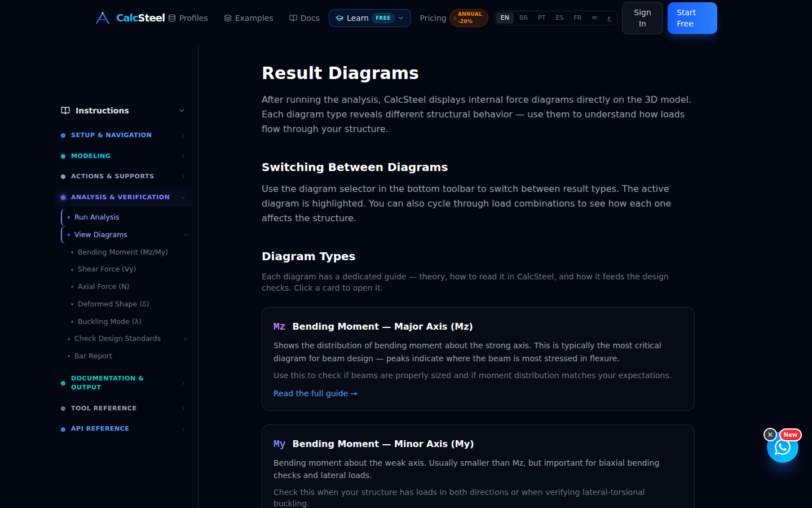812x508 pixels.
Task: Open the WhatsApp chat bubble
Action: coord(782,447)
